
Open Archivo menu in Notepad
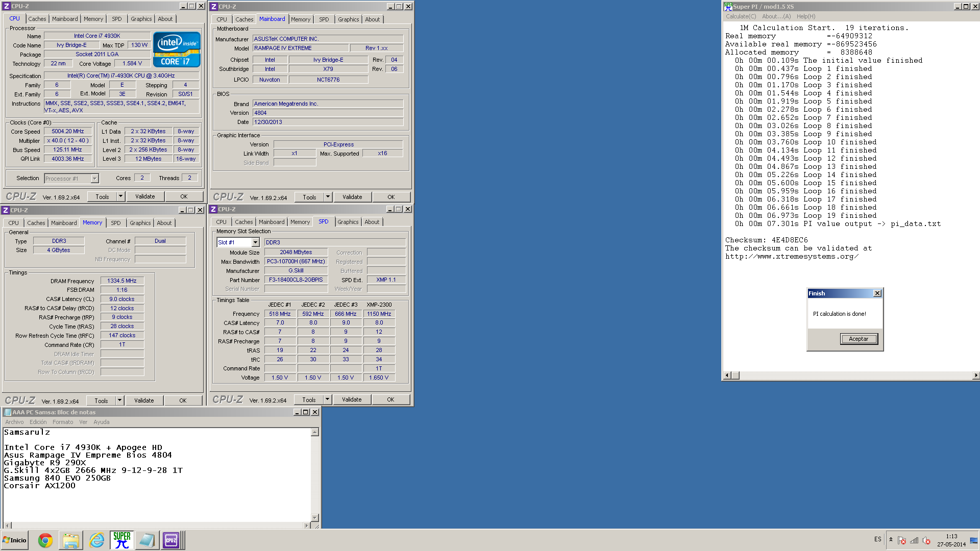[14, 422]
